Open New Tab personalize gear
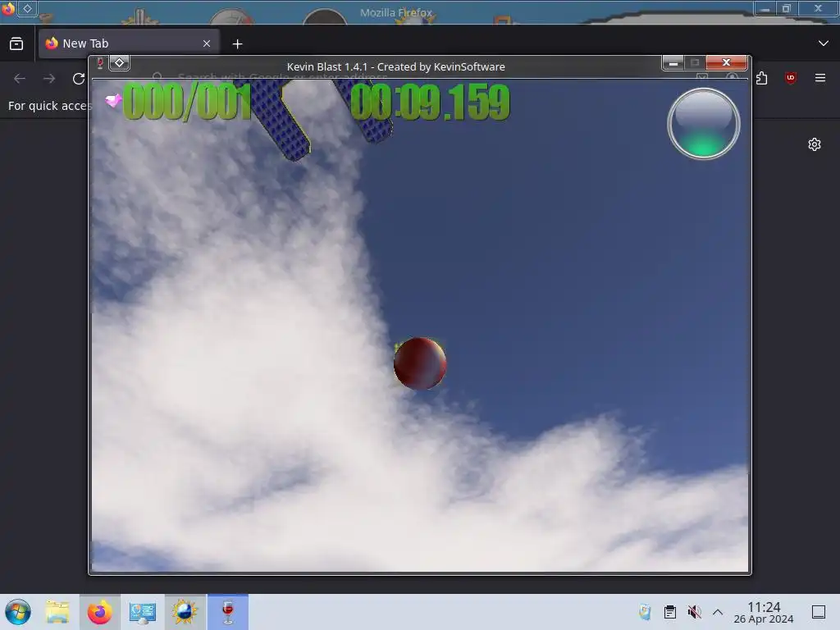 point(815,144)
